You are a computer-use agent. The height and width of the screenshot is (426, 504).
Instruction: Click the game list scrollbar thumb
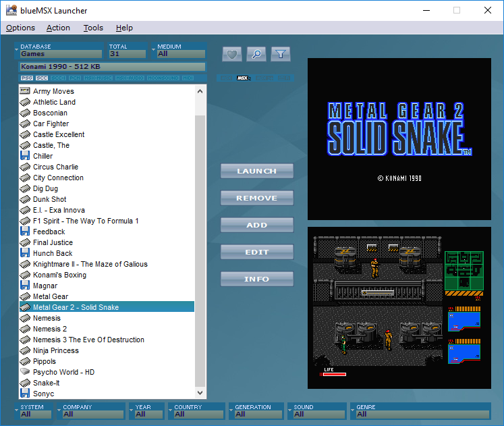[200, 250]
